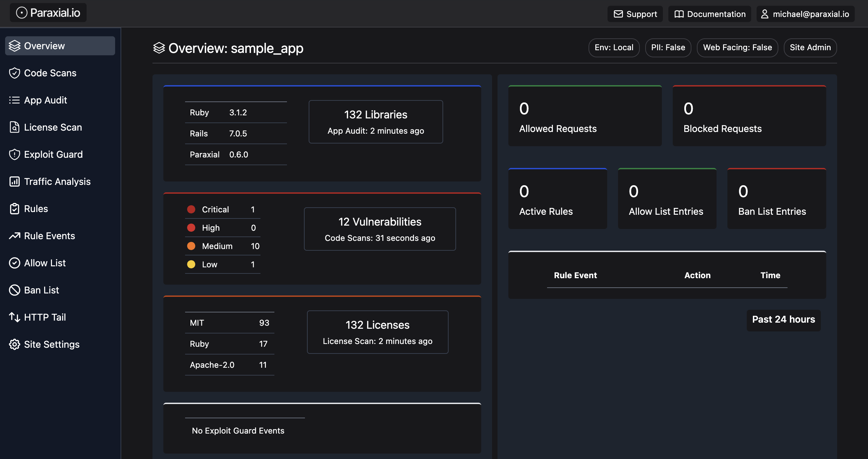
Task: Click the Support envelope icon
Action: coord(618,14)
